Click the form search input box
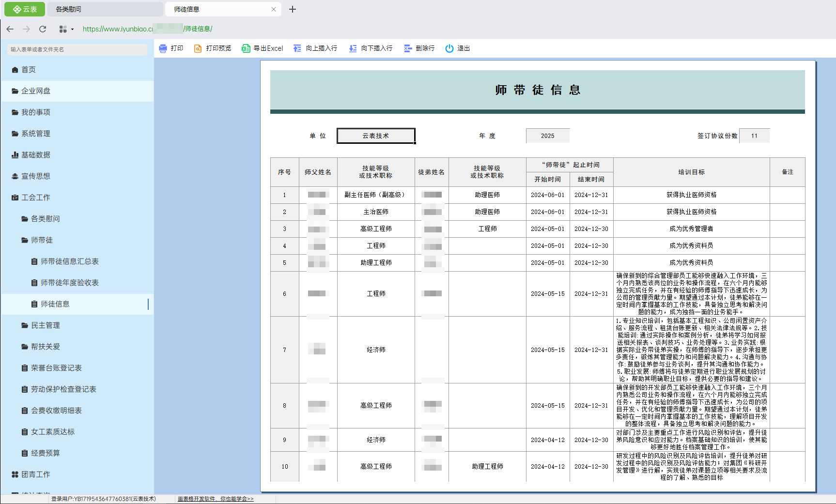 click(77, 49)
